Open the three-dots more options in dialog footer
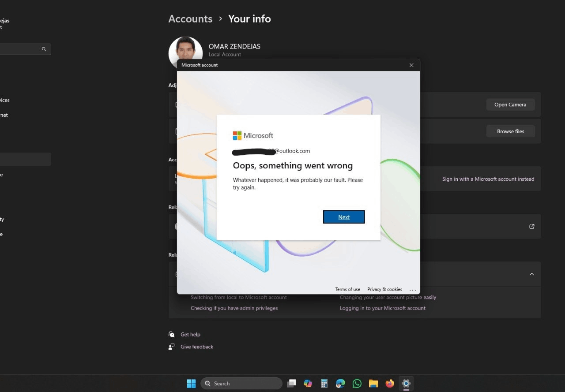The width and height of the screenshot is (565, 392). click(x=413, y=290)
